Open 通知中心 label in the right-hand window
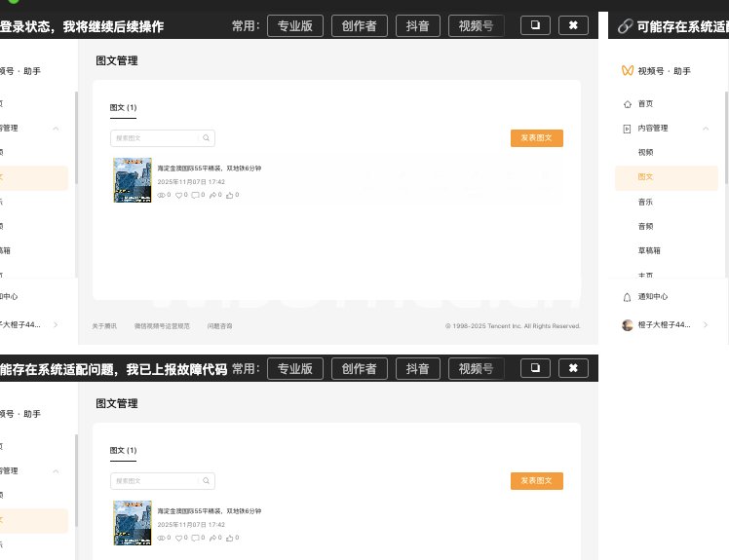Viewport: 729px width, 560px height. [x=653, y=296]
